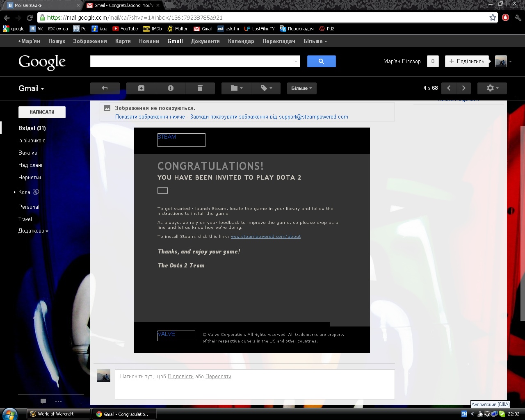Open search options dropdown arrow
525x420 pixels.
[296, 62]
